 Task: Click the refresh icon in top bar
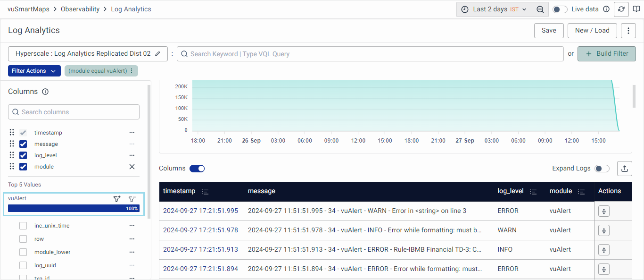[x=621, y=9]
